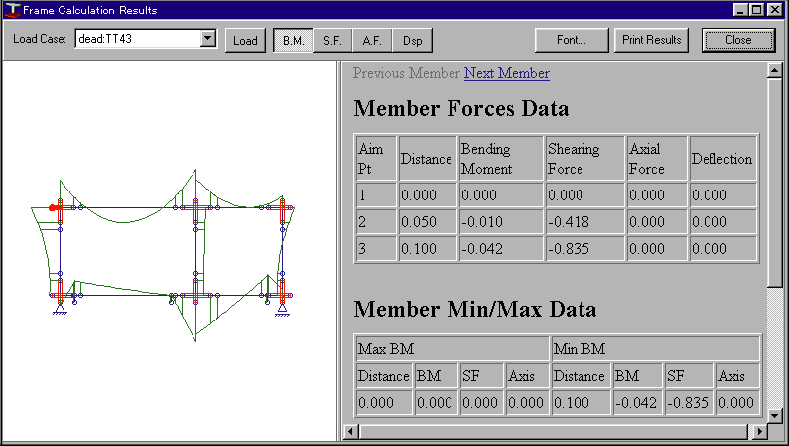The height and width of the screenshot is (446, 789).
Task: Switch to the S.F. shear force view
Action: (x=332, y=41)
